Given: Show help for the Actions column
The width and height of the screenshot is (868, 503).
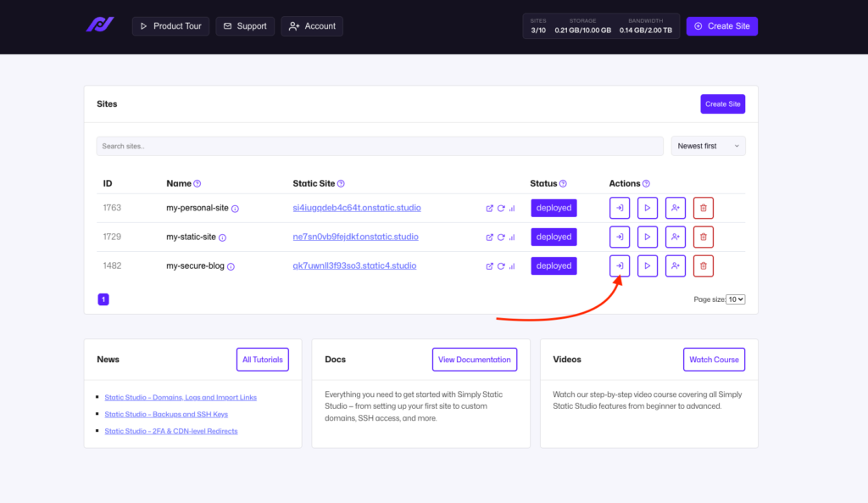Looking at the screenshot, I should (646, 183).
